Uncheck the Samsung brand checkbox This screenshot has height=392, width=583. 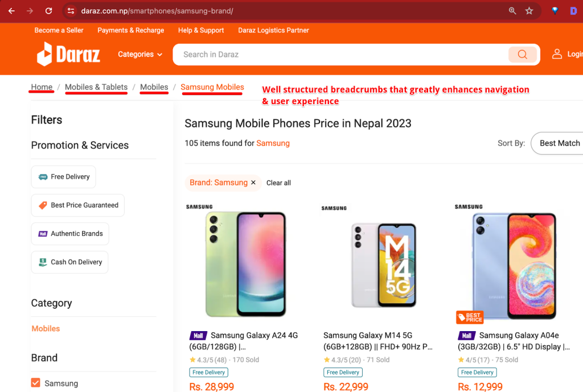click(x=36, y=383)
